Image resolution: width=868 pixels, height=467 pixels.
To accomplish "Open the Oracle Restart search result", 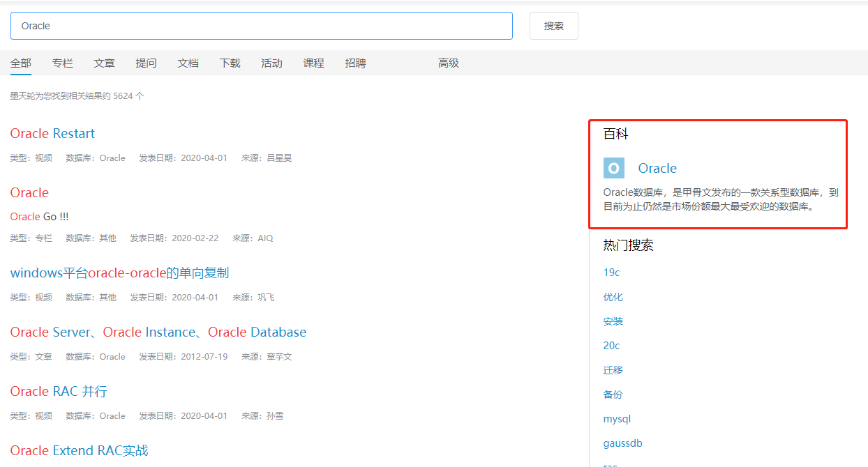I will [x=52, y=133].
